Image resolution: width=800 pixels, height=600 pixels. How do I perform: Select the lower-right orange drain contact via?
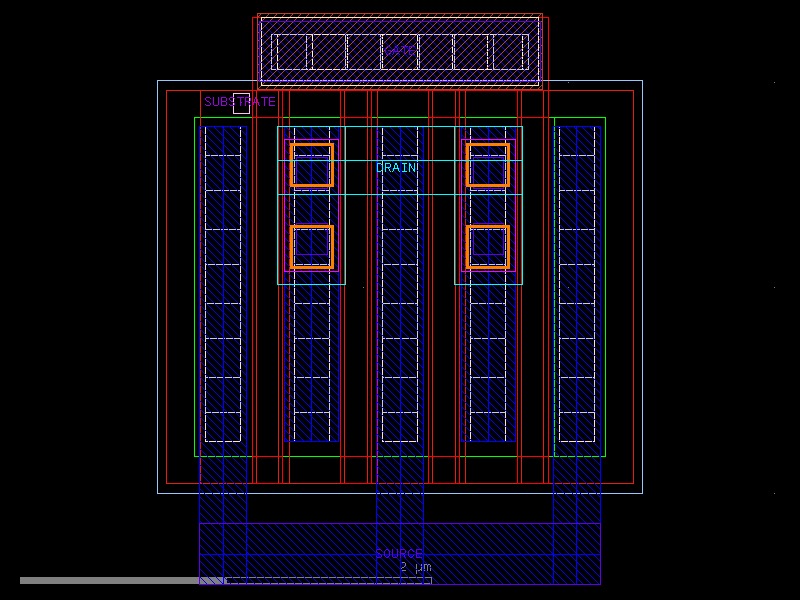(x=488, y=246)
